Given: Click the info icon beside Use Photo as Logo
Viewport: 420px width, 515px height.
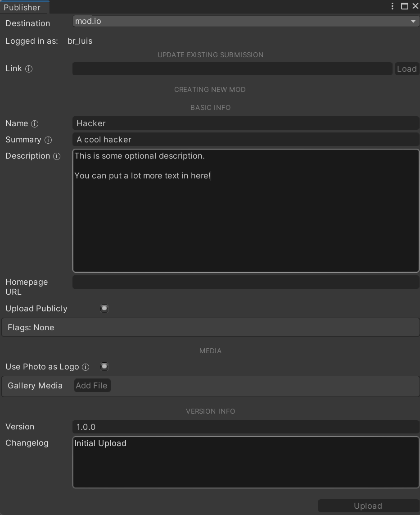Looking at the screenshot, I should (x=86, y=367).
